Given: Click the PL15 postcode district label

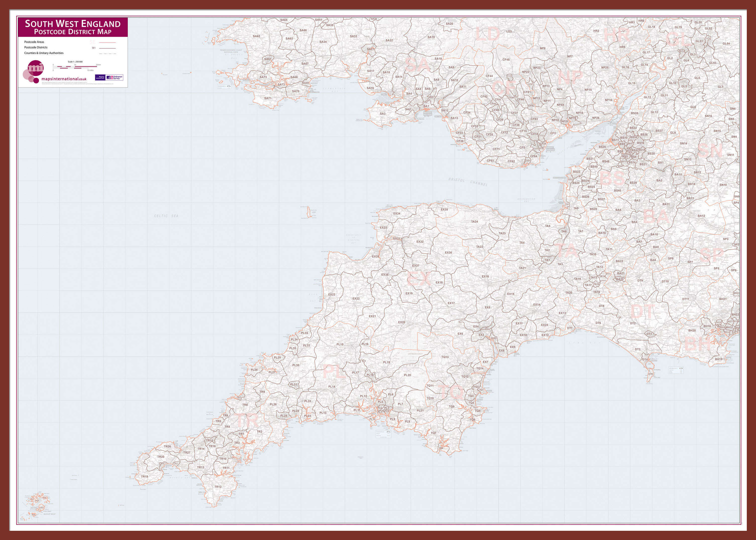Looking at the screenshot, I should (340, 344).
